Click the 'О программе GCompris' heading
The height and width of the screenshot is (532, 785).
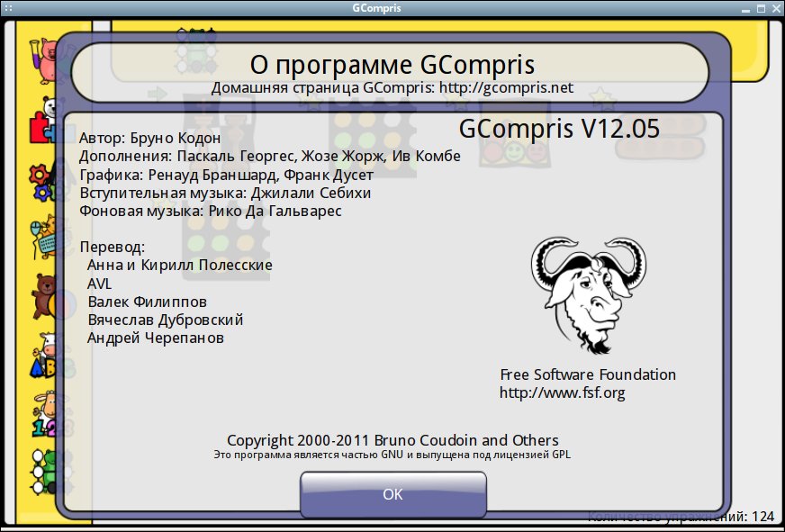392,65
